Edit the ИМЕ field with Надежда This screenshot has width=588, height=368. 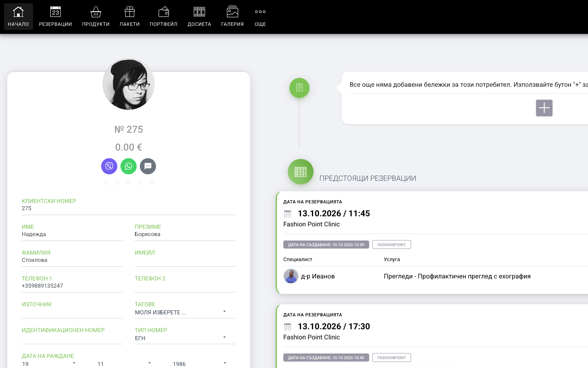[72, 234]
